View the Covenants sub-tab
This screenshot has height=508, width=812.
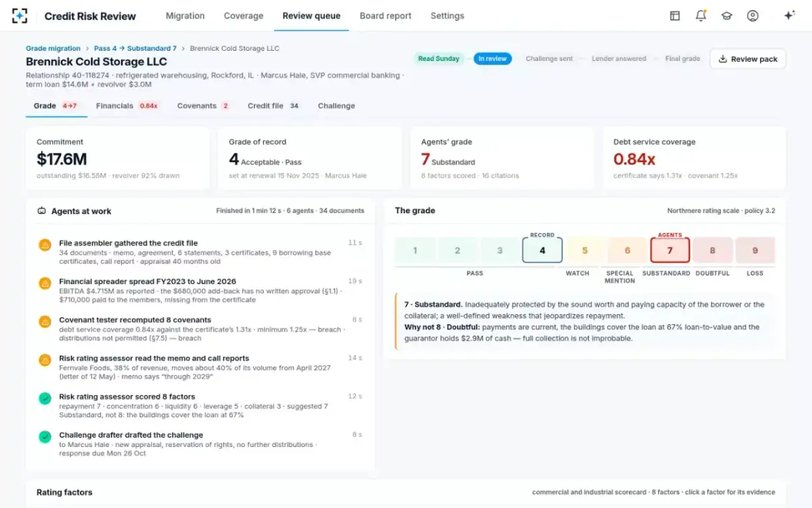coord(204,106)
